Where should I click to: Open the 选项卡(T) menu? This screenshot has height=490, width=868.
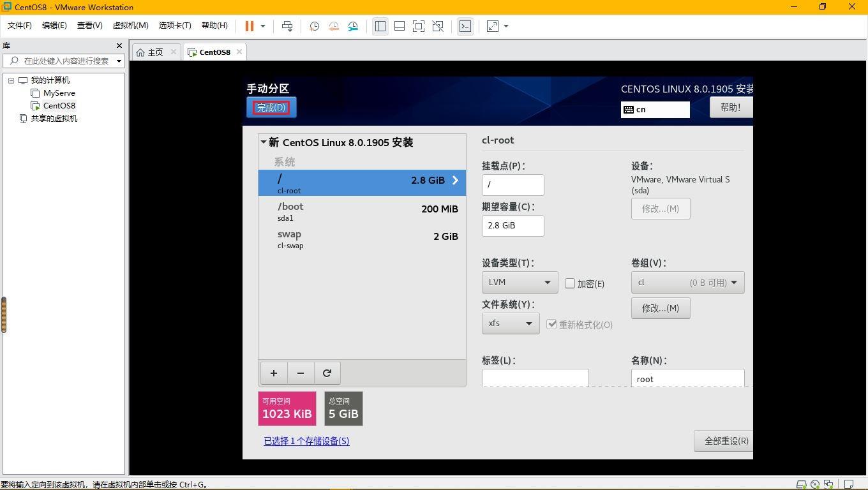point(175,26)
